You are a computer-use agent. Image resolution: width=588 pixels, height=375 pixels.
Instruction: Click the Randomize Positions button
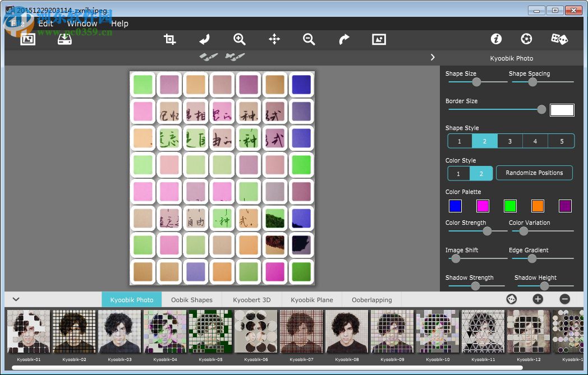tap(534, 173)
